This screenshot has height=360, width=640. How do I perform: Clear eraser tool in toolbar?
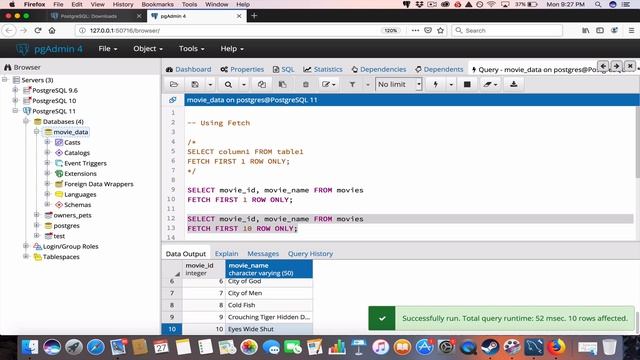(490, 84)
